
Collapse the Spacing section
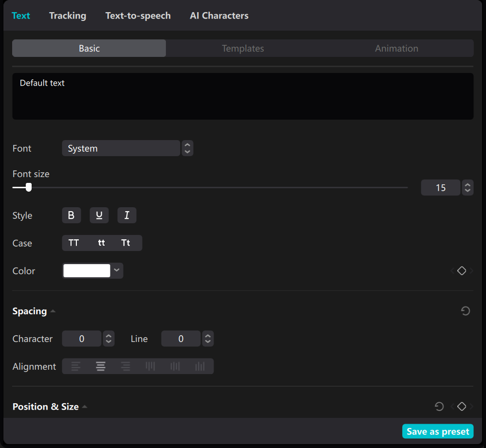click(x=53, y=311)
